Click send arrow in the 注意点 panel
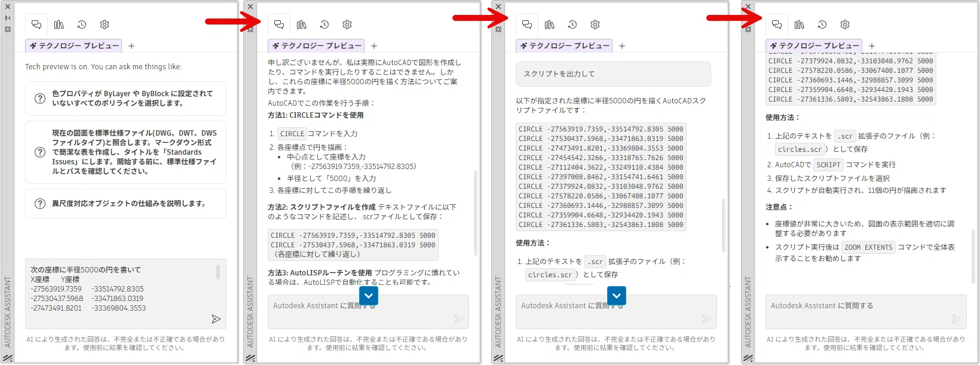 [x=956, y=319]
